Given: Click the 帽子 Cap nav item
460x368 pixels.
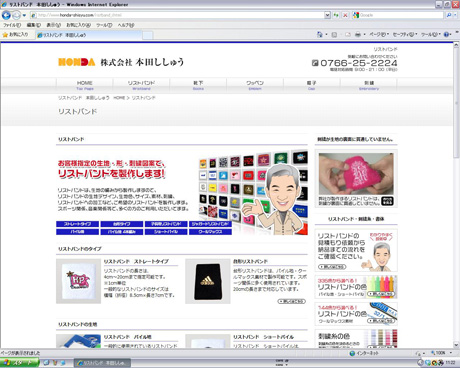Looking at the screenshot, I should [x=312, y=85].
